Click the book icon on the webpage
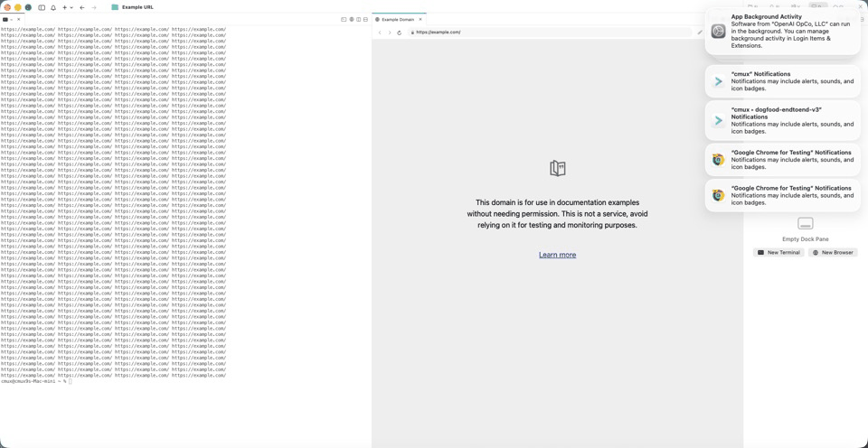 [558, 168]
